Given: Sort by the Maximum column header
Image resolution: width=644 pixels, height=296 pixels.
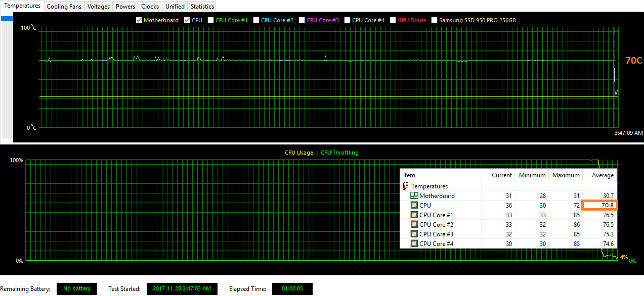Looking at the screenshot, I should click(x=566, y=175).
